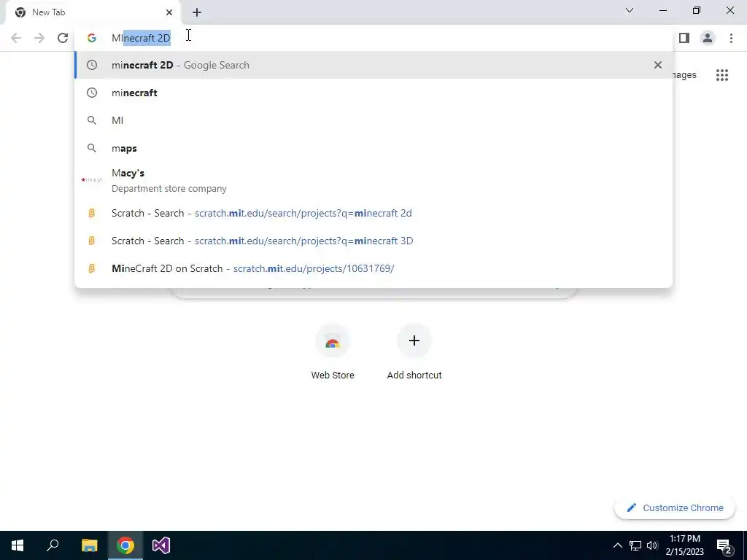Open Scratch search for minecraft 3D

[x=373, y=241]
